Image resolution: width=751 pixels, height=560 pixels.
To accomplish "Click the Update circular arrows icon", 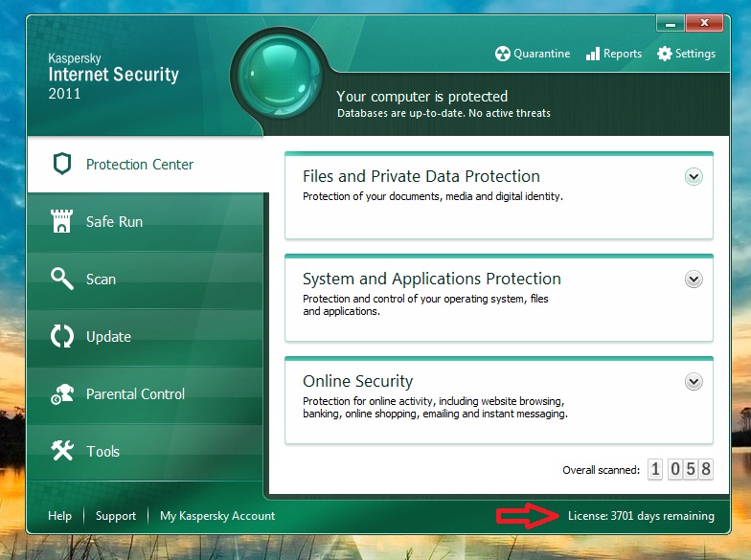I will [x=62, y=337].
